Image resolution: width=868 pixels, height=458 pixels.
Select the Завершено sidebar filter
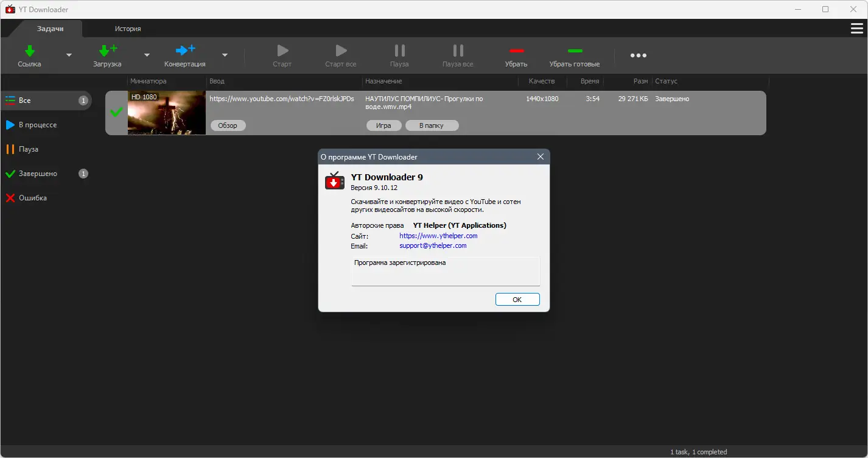pyautogui.click(x=46, y=174)
